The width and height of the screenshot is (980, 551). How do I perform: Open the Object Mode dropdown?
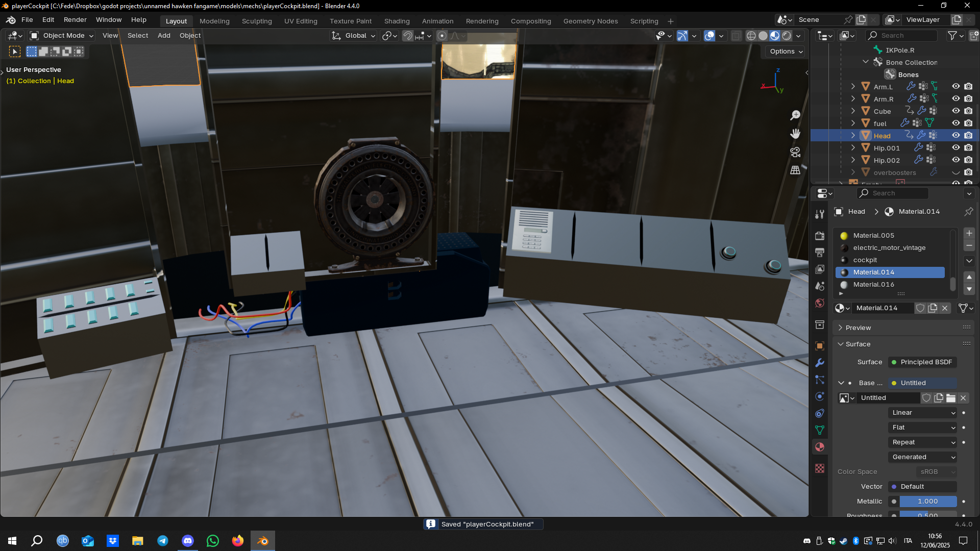tap(61, 36)
